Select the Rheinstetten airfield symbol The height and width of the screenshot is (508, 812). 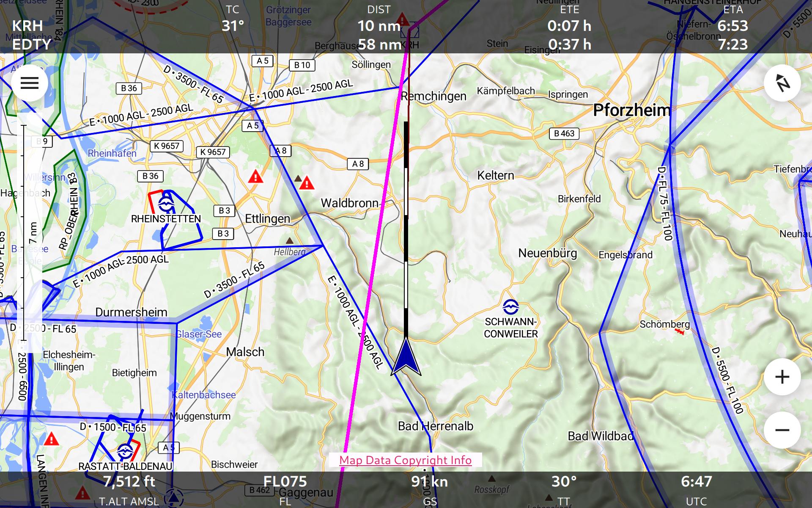[166, 205]
